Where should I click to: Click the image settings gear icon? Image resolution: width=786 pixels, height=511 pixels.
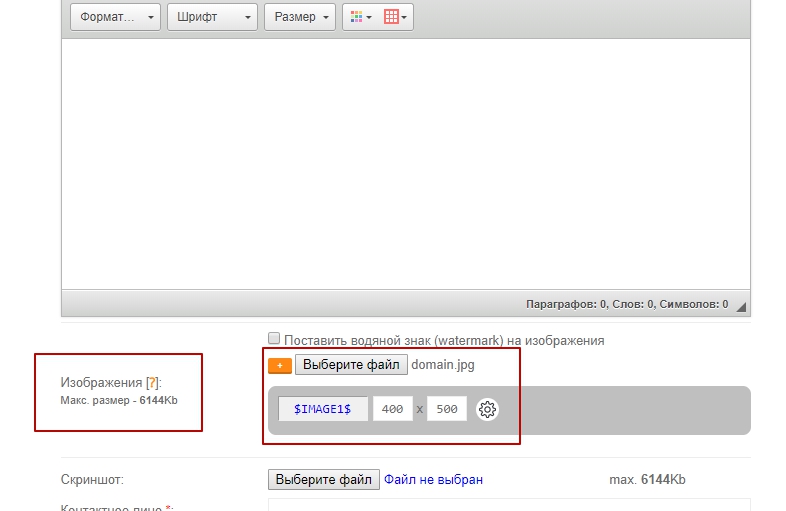click(x=487, y=409)
